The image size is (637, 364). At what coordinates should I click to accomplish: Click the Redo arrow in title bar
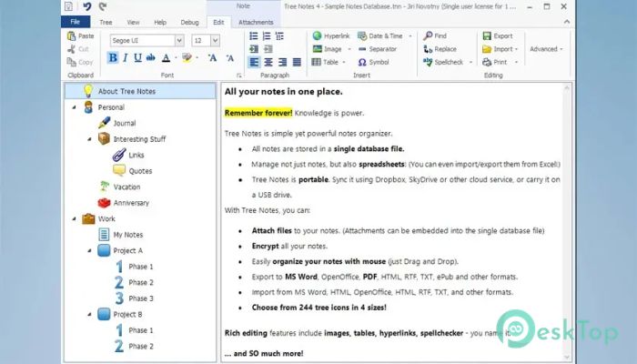[x=103, y=6]
